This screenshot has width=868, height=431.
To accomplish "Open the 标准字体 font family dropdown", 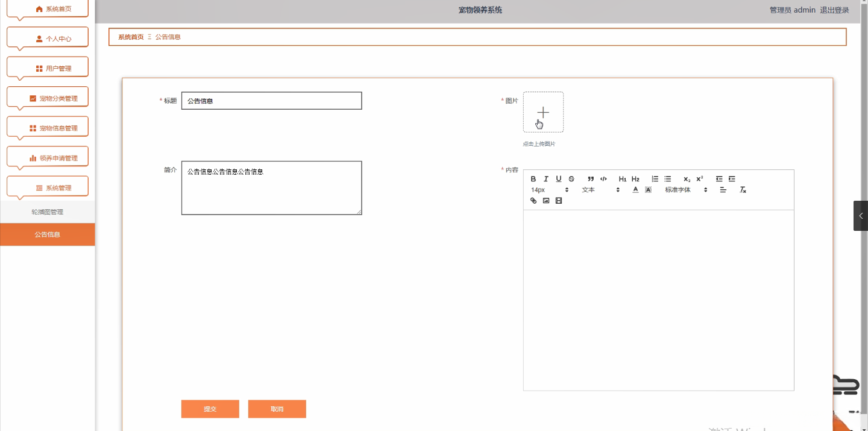I will coord(686,190).
